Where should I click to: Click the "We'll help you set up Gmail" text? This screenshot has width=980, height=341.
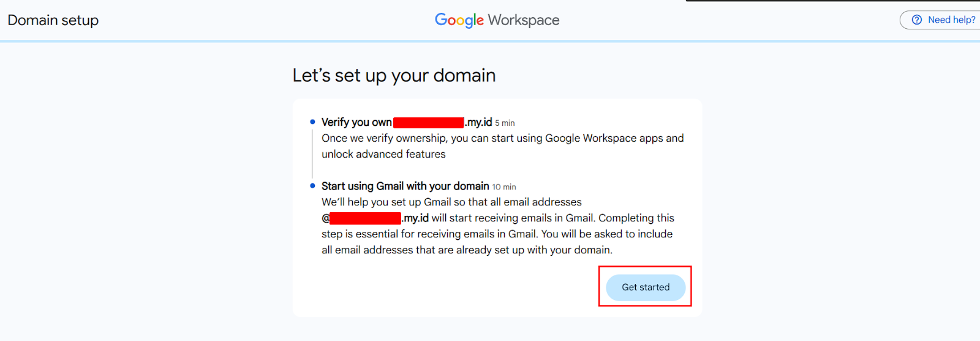(451, 202)
